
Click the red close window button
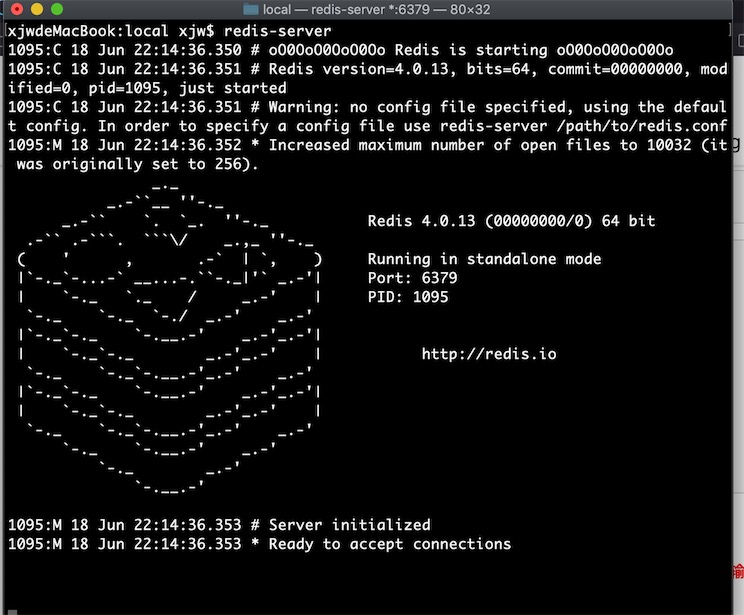tap(17, 9)
